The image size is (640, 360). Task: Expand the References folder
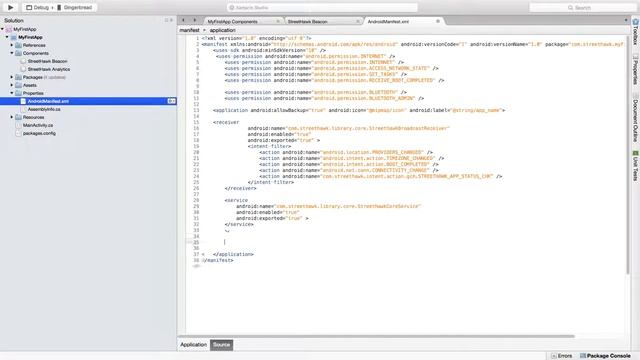[x=12, y=45]
